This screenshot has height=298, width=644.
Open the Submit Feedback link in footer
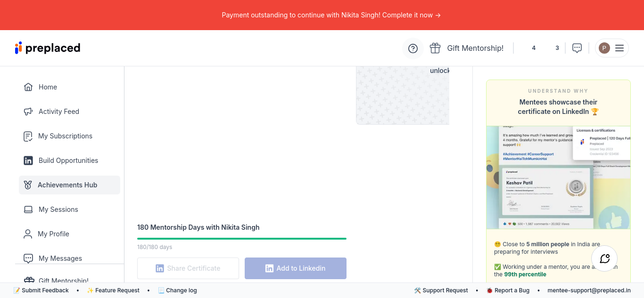(x=41, y=290)
